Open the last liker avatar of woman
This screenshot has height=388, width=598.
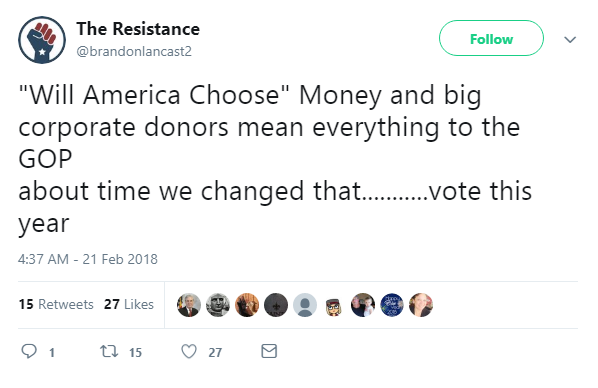(x=421, y=305)
